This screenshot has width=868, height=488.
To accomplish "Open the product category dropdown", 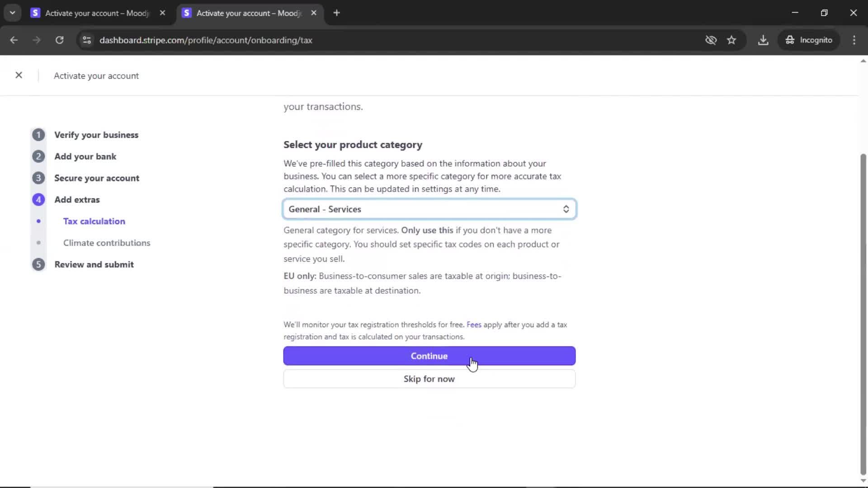I will click(429, 209).
